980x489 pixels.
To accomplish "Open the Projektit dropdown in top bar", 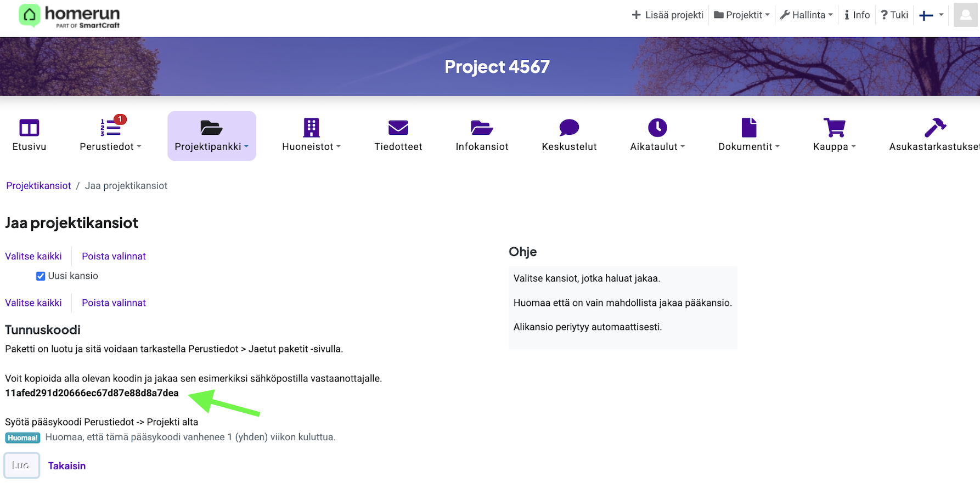I will 742,15.
